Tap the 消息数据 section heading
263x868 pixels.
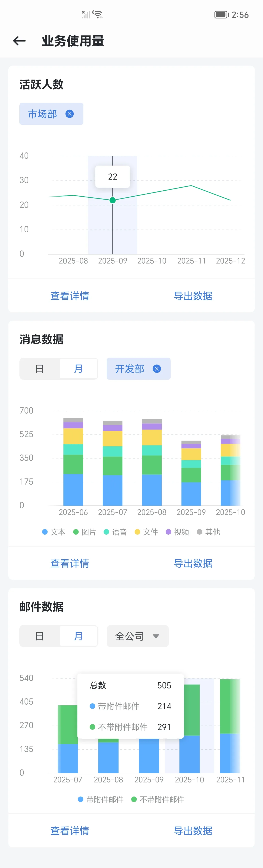41,339
